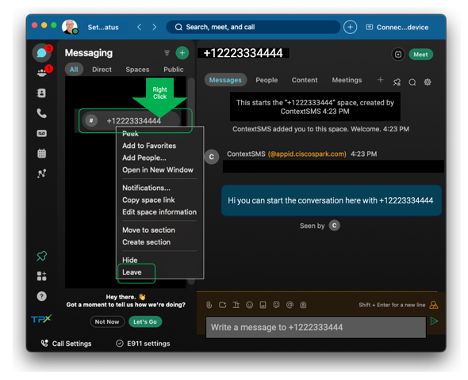Choose Open in New Window
The height and width of the screenshot is (380, 468).
tap(158, 170)
